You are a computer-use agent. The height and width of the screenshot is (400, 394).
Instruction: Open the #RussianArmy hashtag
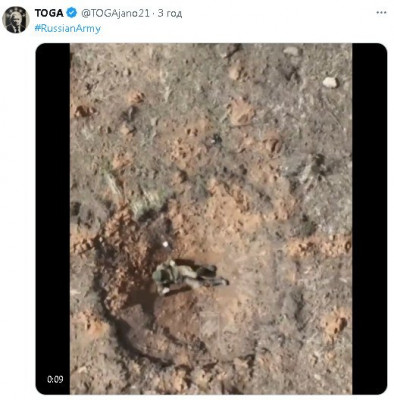[x=68, y=28]
